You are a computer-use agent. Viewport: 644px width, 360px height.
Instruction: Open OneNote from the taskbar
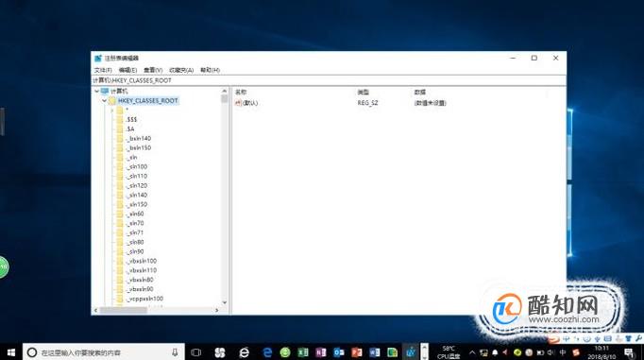pos(321,352)
